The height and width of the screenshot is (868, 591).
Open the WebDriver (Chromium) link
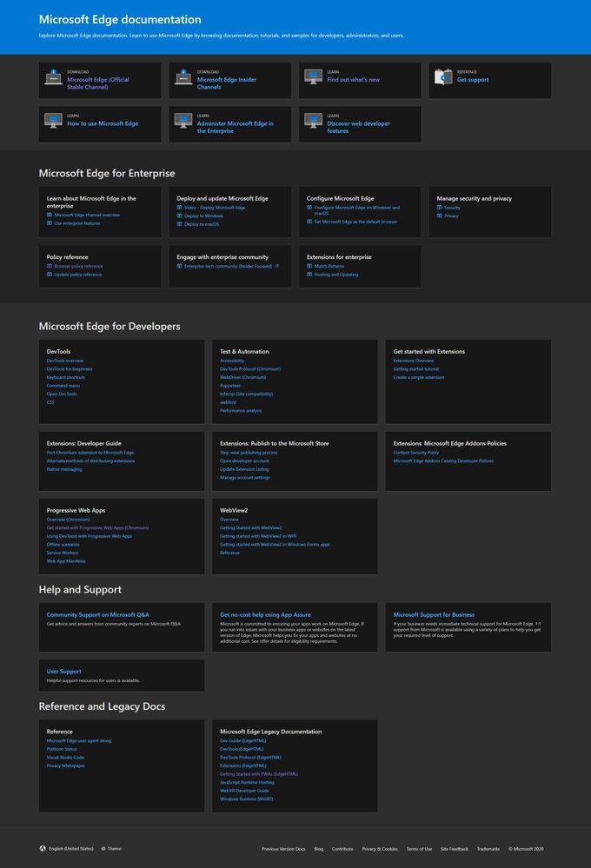click(242, 378)
